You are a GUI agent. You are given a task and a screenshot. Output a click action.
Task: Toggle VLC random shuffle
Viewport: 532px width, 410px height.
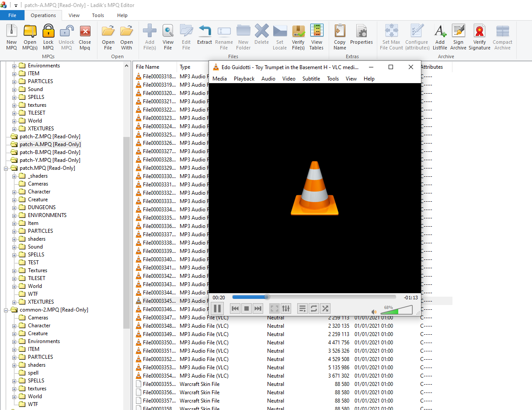[325, 308]
